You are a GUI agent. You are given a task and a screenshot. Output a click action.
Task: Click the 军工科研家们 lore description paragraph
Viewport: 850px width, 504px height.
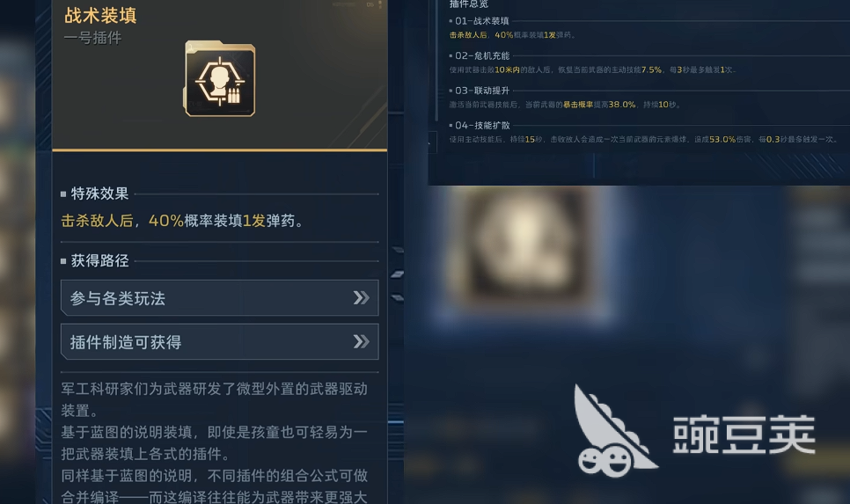tap(215, 442)
